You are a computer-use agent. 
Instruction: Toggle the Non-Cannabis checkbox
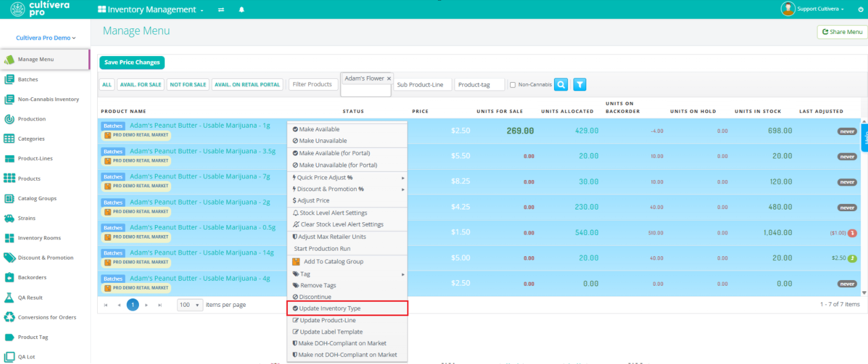(x=513, y=85)
